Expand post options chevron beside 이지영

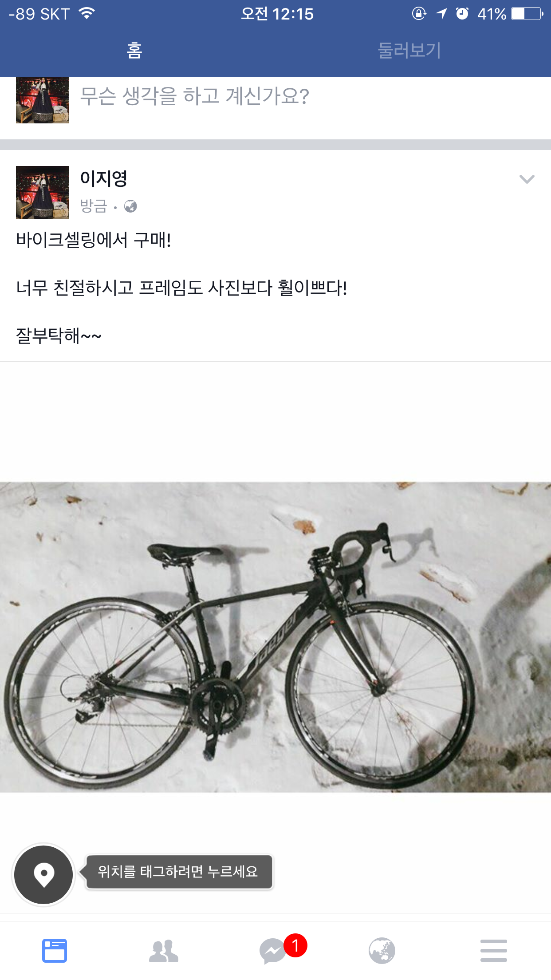[527, 179]
